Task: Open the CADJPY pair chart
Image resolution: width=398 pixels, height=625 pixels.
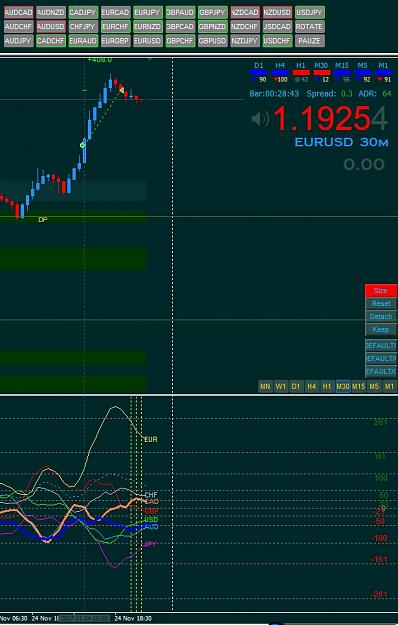Action: [83, 12]
